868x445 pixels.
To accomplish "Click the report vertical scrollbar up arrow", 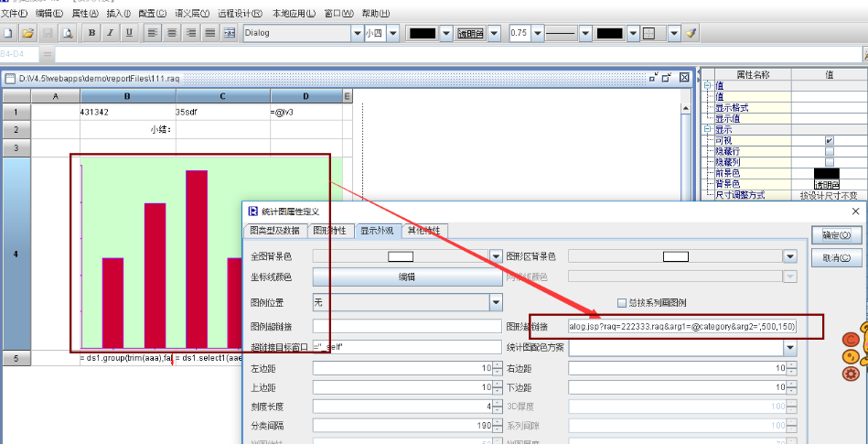I will pyautogui.click(x=686, y=108).
